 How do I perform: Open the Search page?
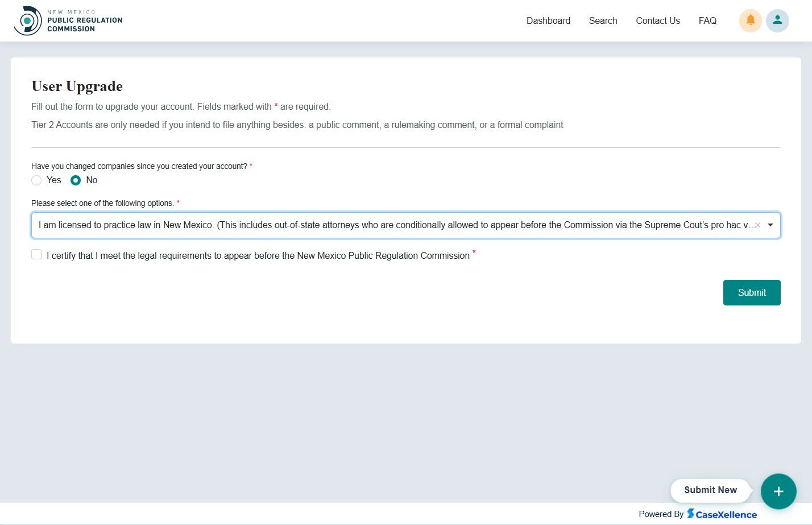(x=603, y=20)
